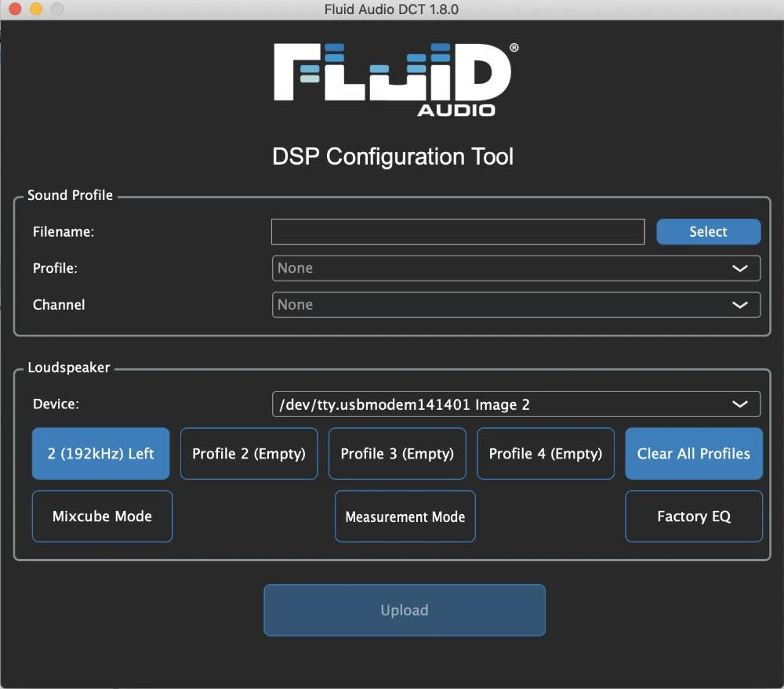
Task: Click the Sound Profile section label
Action: click(x=70, y=195)
